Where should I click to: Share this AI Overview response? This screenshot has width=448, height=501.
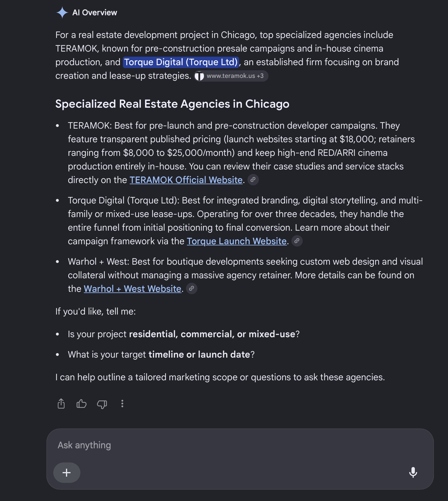tap(61, 404)
